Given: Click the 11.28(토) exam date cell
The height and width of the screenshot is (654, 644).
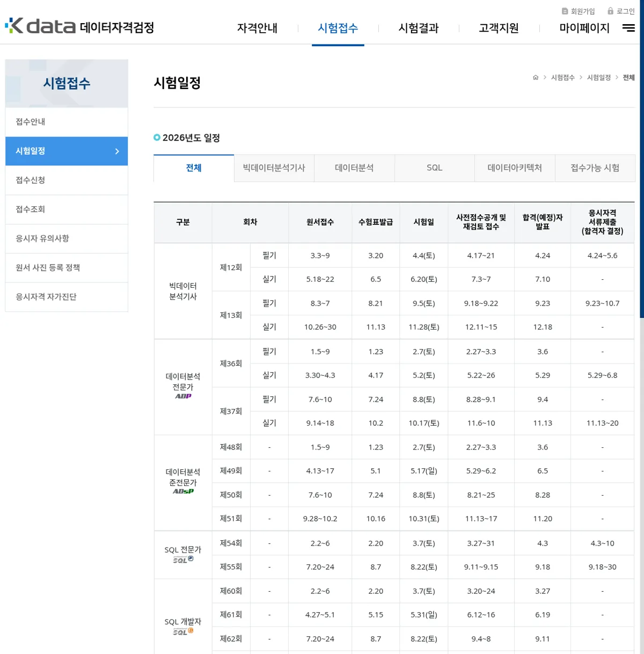Looking at the screenshot, I should coord(424,327).
